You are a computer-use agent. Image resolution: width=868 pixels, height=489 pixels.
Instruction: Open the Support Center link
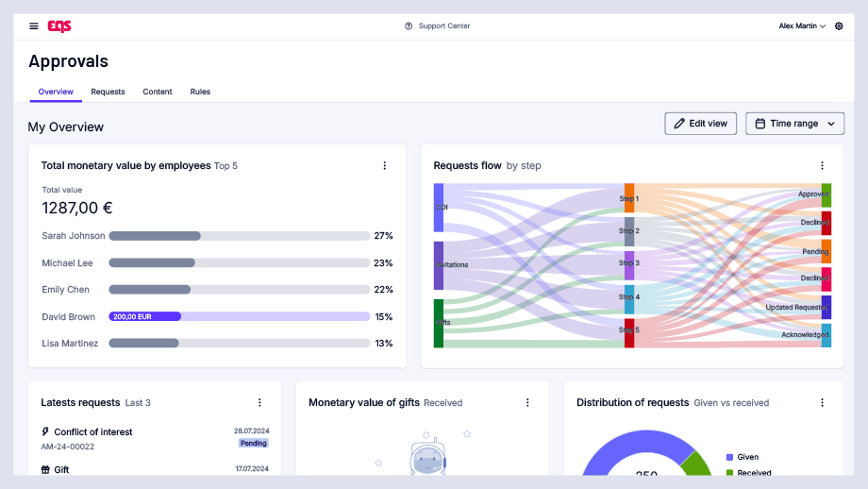444,26
